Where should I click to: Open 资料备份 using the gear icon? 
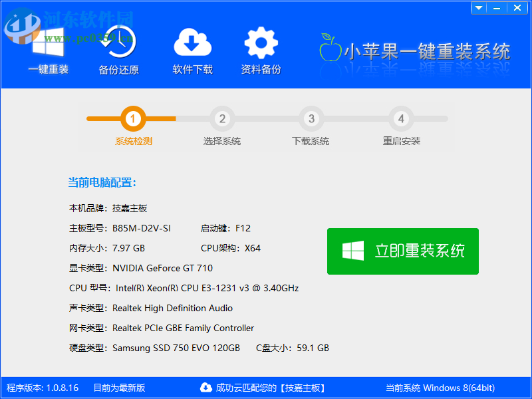pyautogui.click(x=261, y=43)
